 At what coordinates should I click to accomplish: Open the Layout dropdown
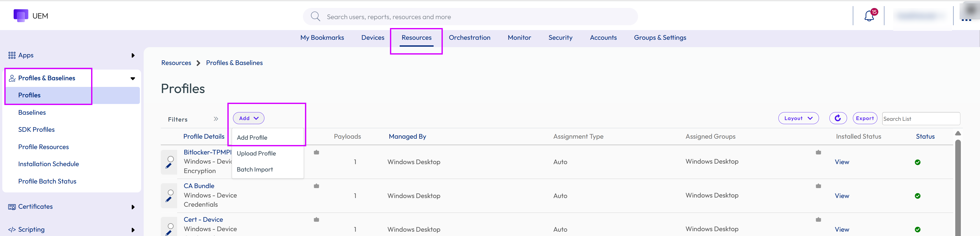coord(799,118)
